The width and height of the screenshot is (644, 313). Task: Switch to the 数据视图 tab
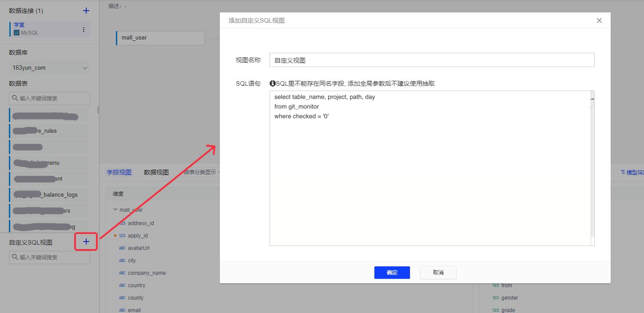pos(156,172)
